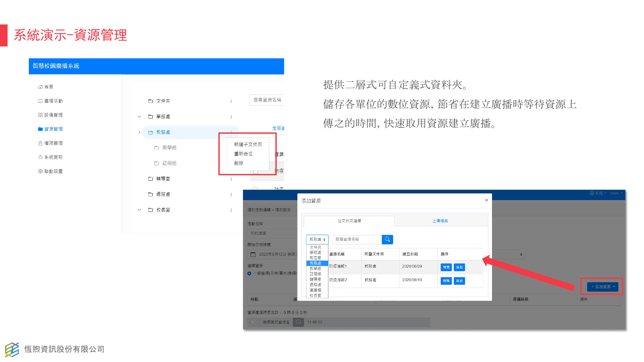Select 資源管理 in the sidebar
644x362 pixels.
pyautogui.click(x=50, y=129)
